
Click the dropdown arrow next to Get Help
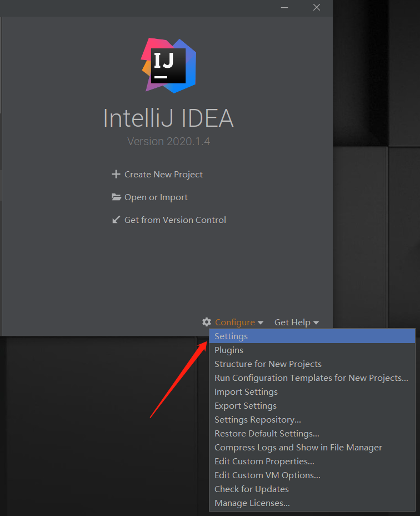pyautogui.click(x=316, y=323)
